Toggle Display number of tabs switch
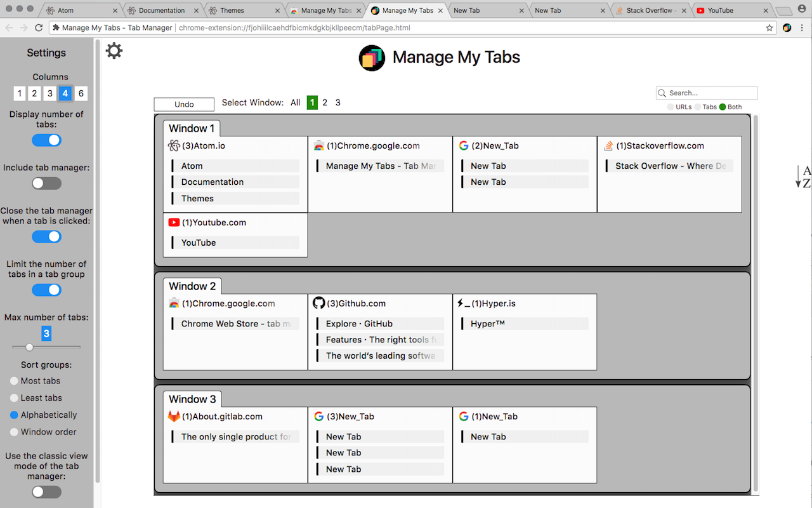Viewport: 812px width, 508px height. pos(46,140)
